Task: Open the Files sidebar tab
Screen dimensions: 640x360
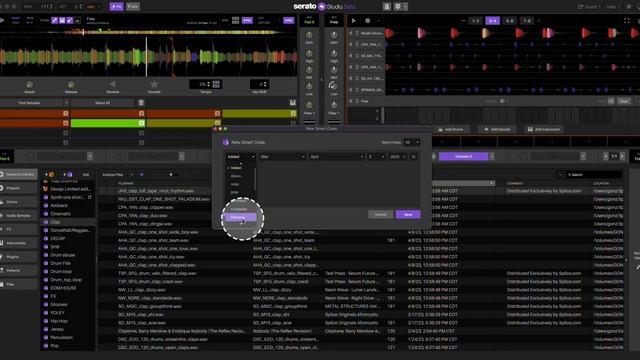Action: (x=18, y=284)
